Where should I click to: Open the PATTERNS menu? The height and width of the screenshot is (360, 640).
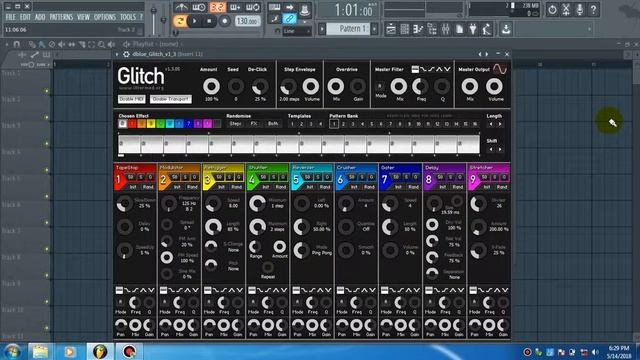tap(61, 17)
